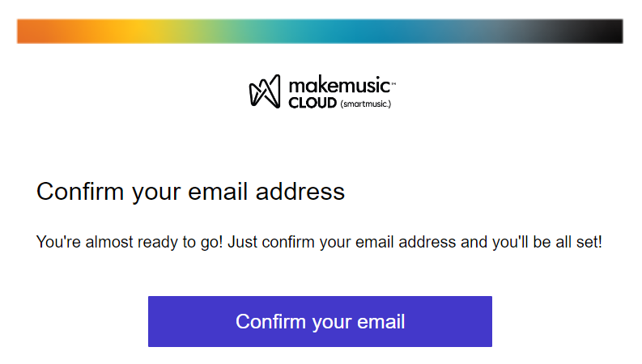Click the word 'Confirm' on the purple button
This screenshot has width=642, height=364.
[270, 321]
